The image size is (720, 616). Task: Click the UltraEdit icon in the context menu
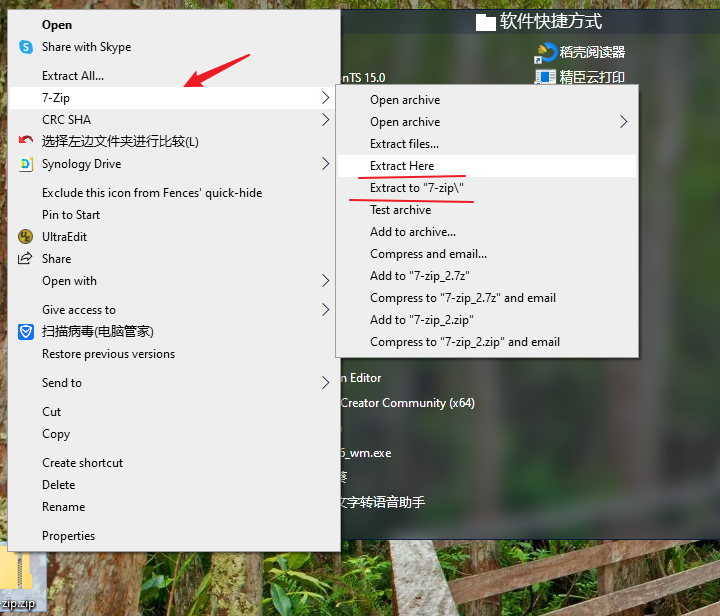click(x=25, y=237)
